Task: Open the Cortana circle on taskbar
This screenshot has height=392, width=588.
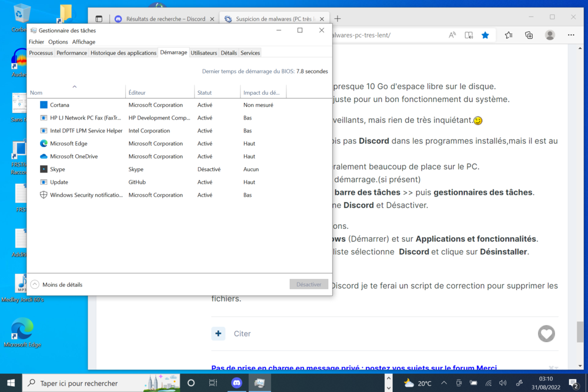Action: 191,383
